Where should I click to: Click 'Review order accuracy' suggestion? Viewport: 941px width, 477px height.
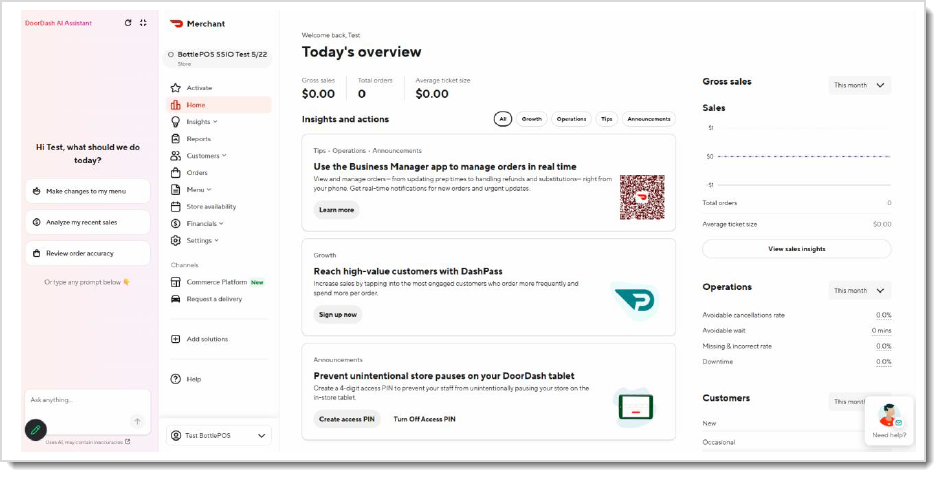coord(88,253)
